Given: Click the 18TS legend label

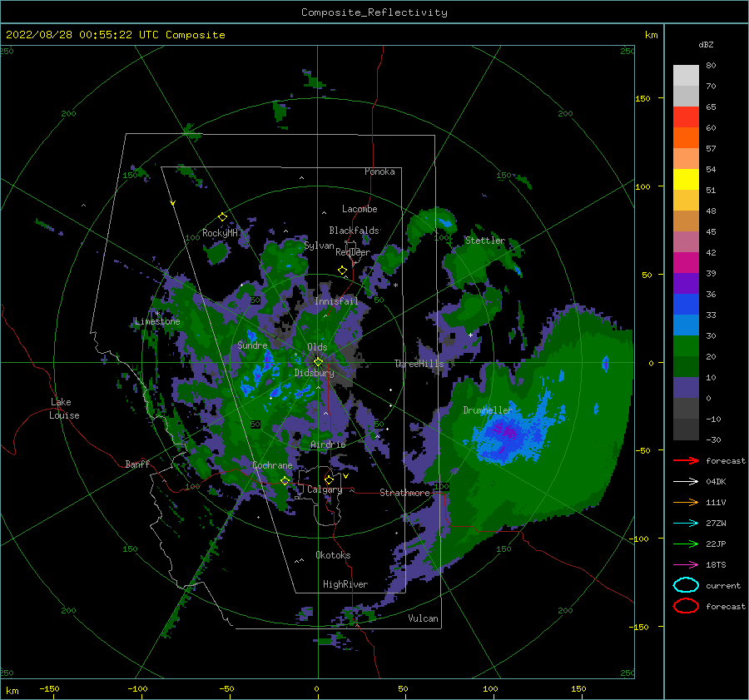Looking at the screenshot, I should tap(716, 565).
